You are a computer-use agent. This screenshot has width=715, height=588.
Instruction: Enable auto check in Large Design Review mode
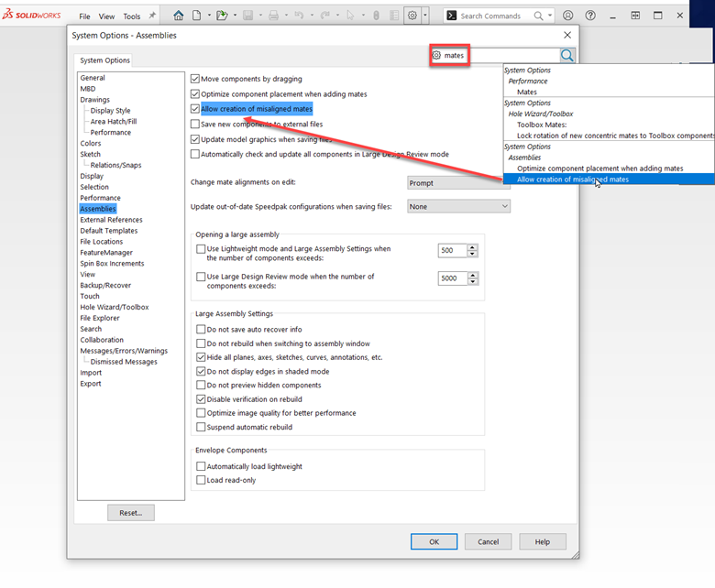(195, 154)
